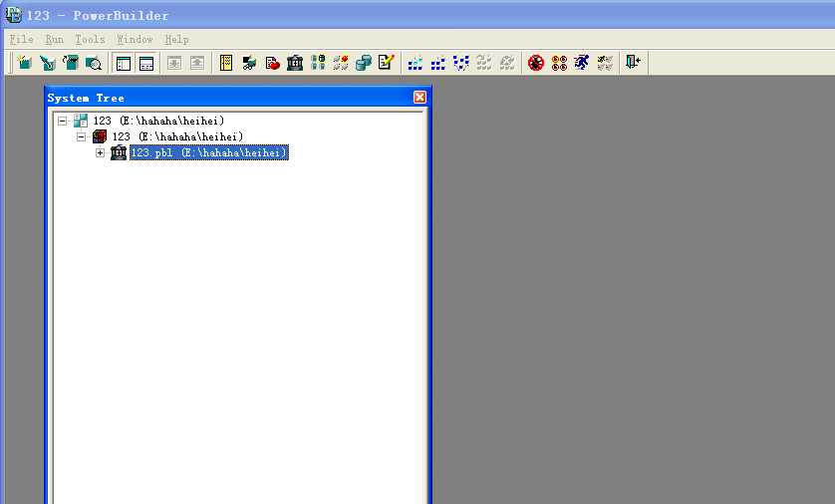Screen dimensions: 835x504
Task: Expand the 123.pbl library node
Action: point(100,152)
